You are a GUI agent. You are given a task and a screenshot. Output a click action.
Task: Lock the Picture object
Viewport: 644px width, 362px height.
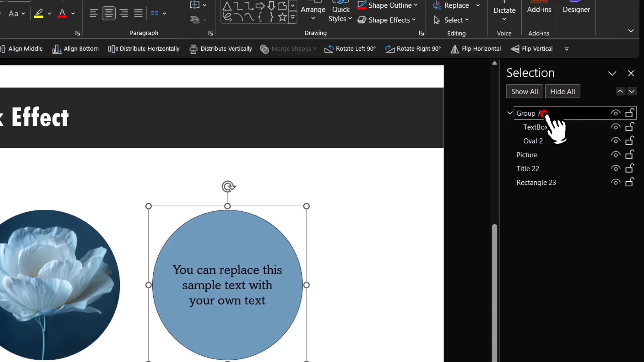coord(630,154)
